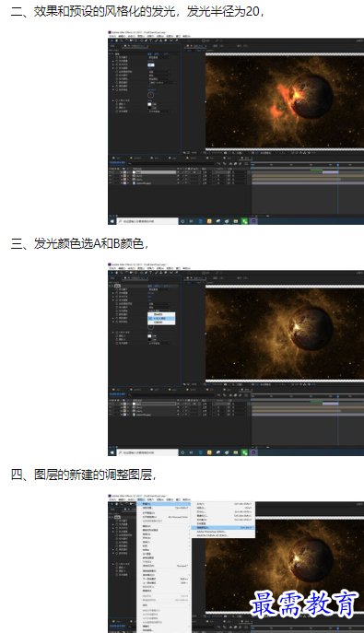Expand 发光阈值 twirl arrow in step 二 screenshot
Viewport: 364px width, 633px height.
pyautogui.click(x=113, y=61)
